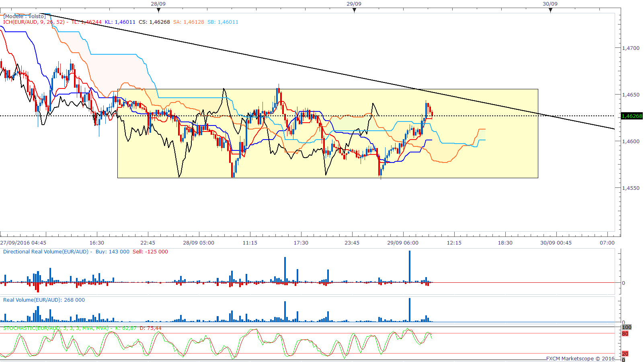Select the ICH(EUR/AUD, 9, 26, 52) indicator label
644x362 pixels.
[34, 22]
